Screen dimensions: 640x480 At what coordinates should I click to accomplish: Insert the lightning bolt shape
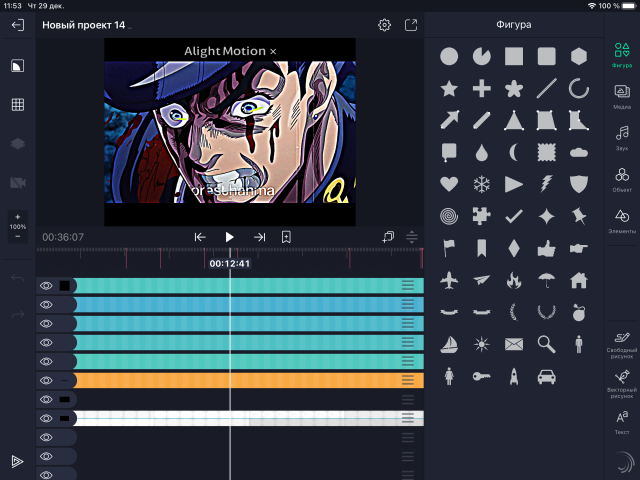(x=546, y=184)
